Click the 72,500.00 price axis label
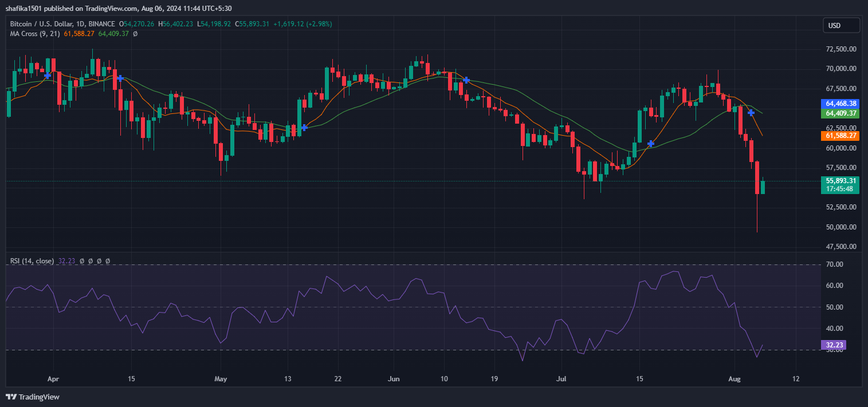The height and width of the screenshot is (407, 868). point(840,49)
